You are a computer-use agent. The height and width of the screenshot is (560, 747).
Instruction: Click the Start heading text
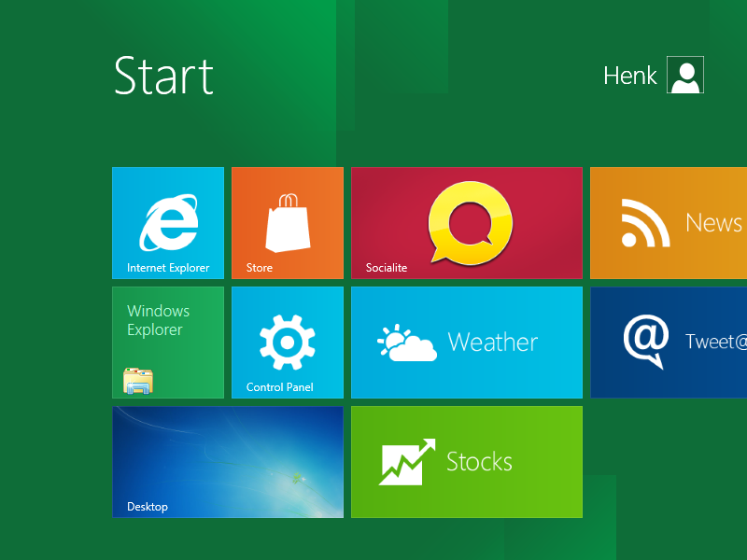click(x=164, y=77)
